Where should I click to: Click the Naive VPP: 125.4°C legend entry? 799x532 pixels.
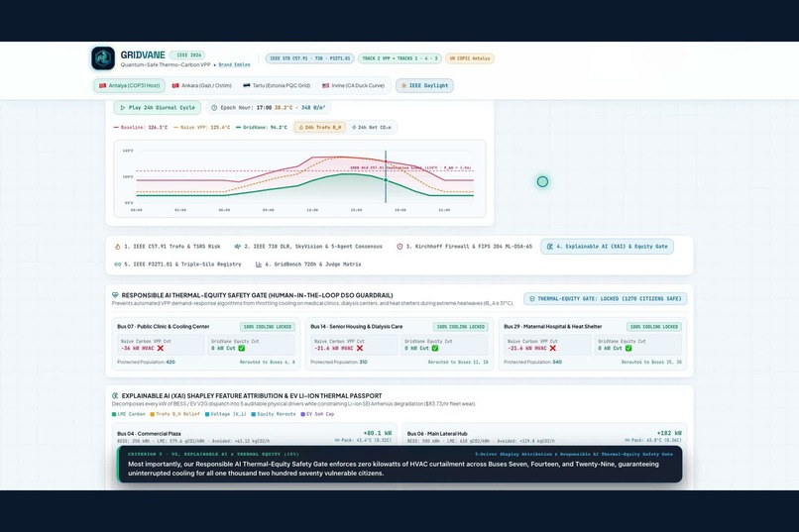(202, 127)
